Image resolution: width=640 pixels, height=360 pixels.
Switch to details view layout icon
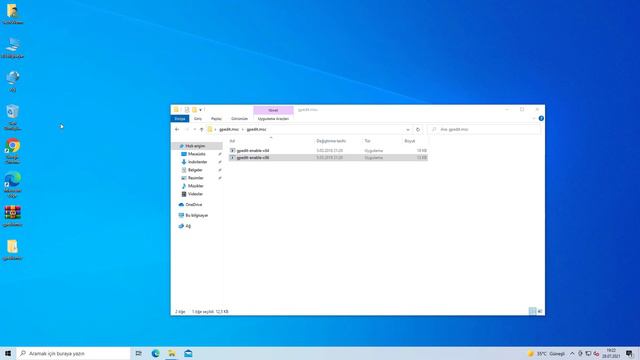tap(532, 311)
